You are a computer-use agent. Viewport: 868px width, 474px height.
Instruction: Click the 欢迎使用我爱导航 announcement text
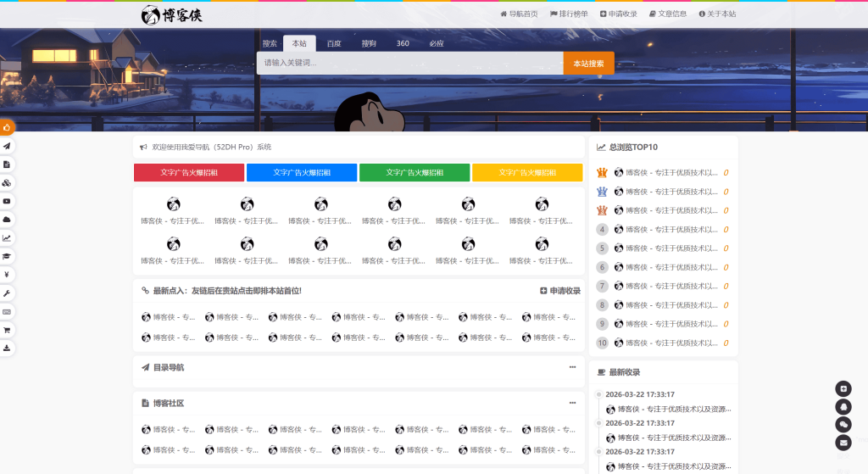coord(211,148)
